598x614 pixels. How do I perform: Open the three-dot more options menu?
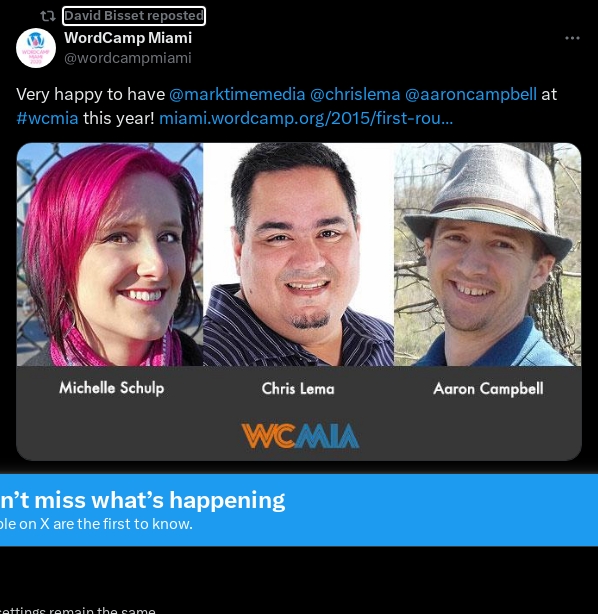tap(572, 38)
